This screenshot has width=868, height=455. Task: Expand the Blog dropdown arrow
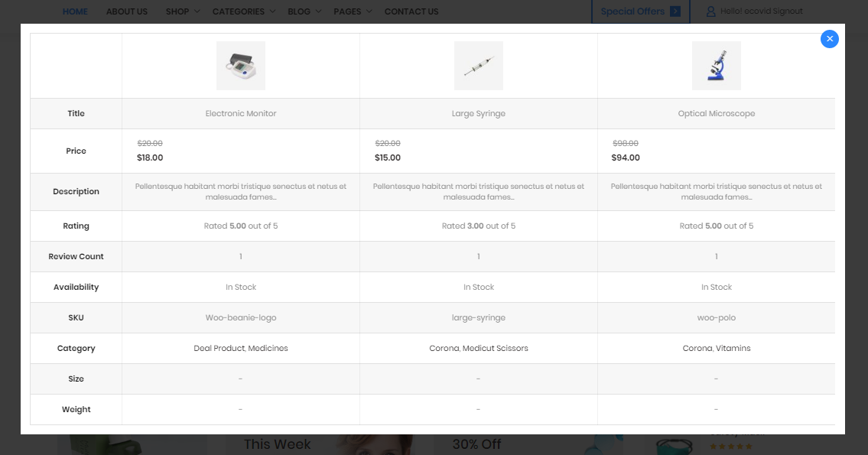(318, 11)
